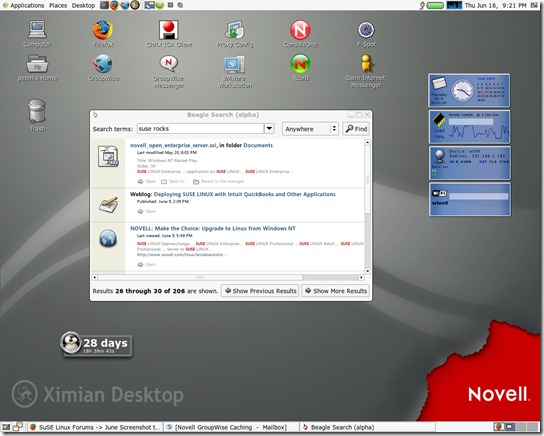Open the Places menu
The height and width of the screenshot is (436, 544).
58,5
